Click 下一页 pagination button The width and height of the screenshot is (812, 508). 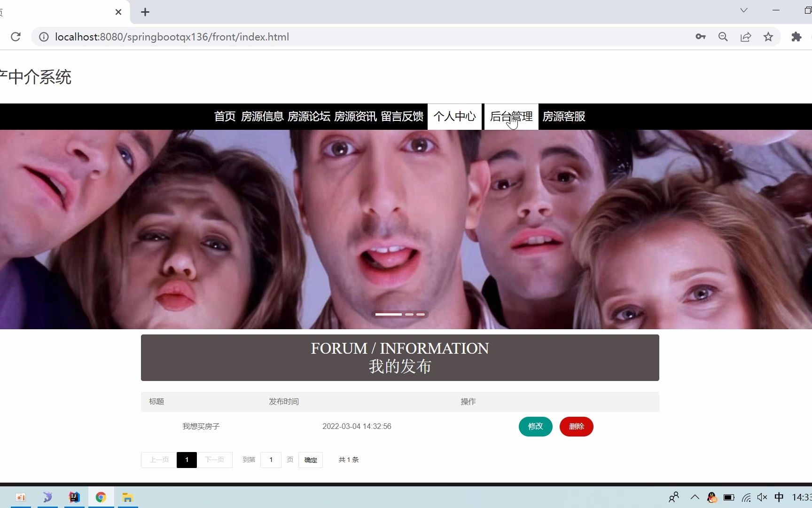point(214,460)
